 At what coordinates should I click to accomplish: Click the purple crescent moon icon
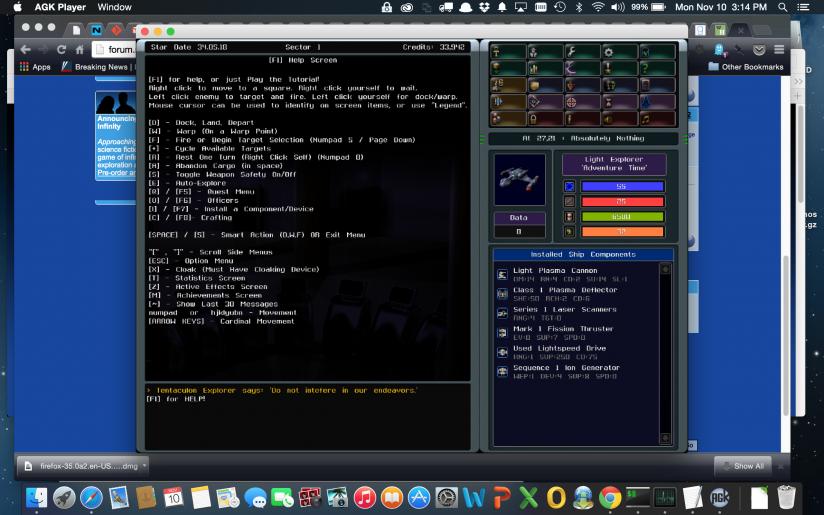click(571, 69)
